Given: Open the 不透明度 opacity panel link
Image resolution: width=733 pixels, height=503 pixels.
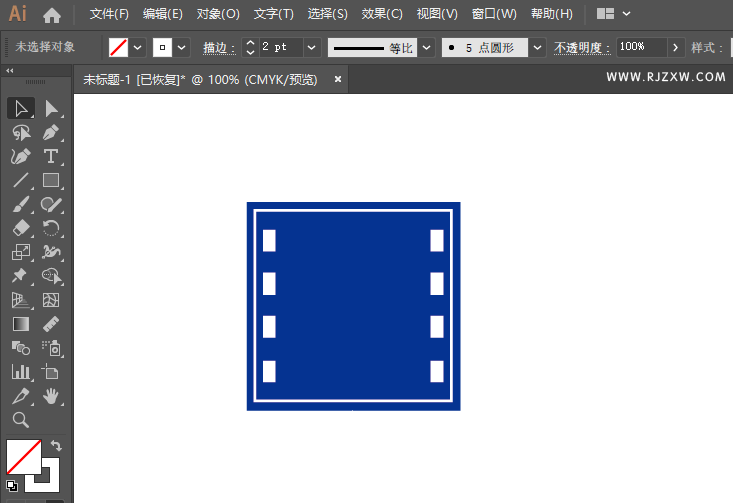Looking at the screenshot, I should coord(582,48).
